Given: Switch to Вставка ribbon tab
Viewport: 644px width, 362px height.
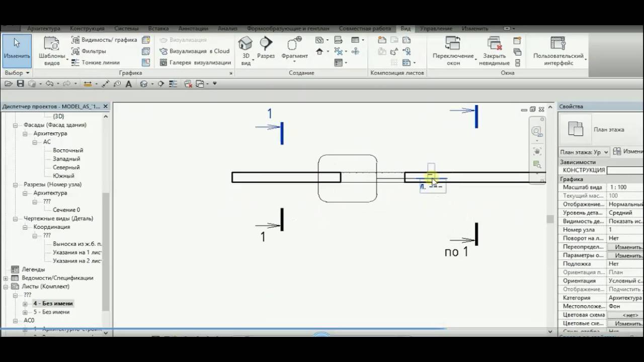Looking at the screenshot, I should (x=158, y=29).
